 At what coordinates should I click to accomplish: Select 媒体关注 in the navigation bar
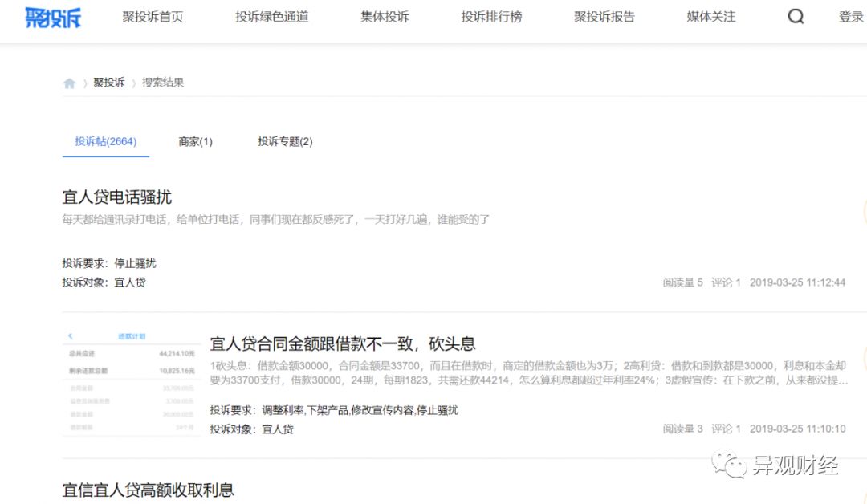tap(710, 17)
